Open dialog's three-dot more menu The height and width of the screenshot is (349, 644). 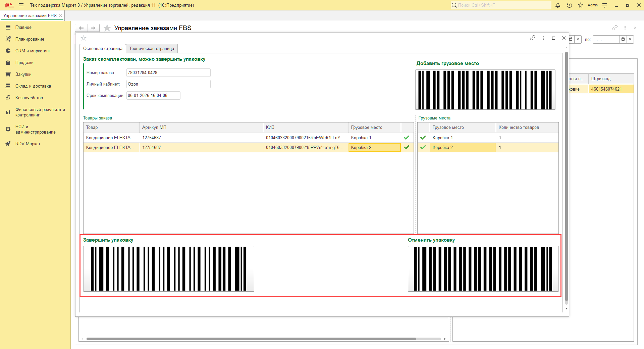(543, 38)
